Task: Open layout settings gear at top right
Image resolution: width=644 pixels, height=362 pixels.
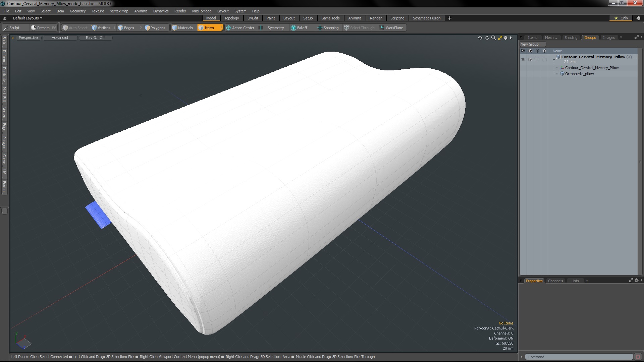Action: click(x=638, y=18)
